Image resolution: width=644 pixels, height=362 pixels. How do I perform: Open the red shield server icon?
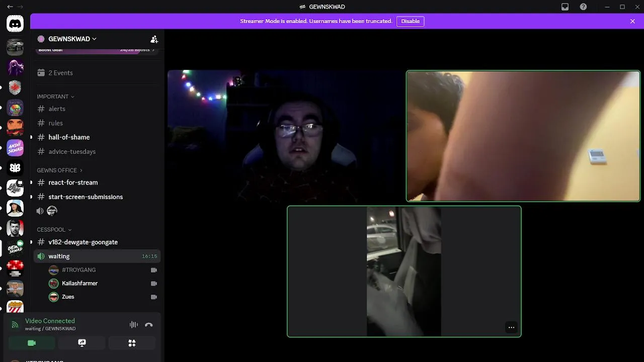pyautogui.click(x=15, y=87)
